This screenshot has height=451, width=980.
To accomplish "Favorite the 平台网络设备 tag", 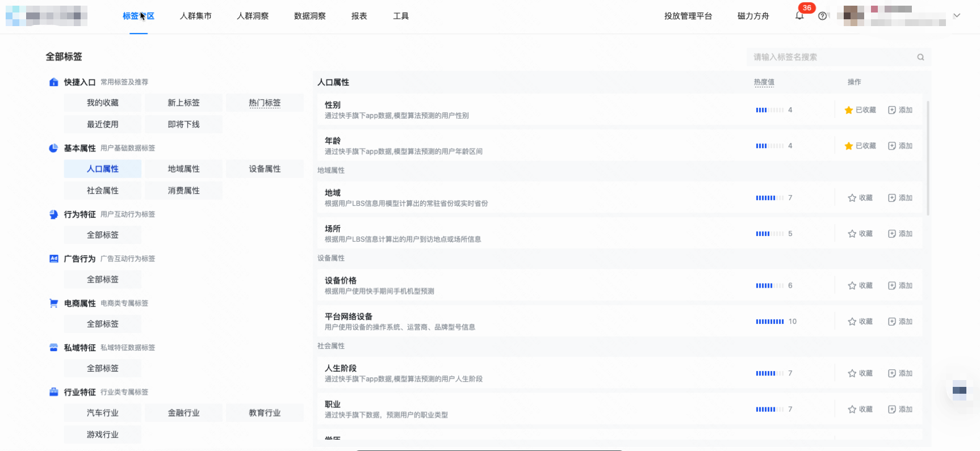I will pyautogui.click(x=860, y=322).
